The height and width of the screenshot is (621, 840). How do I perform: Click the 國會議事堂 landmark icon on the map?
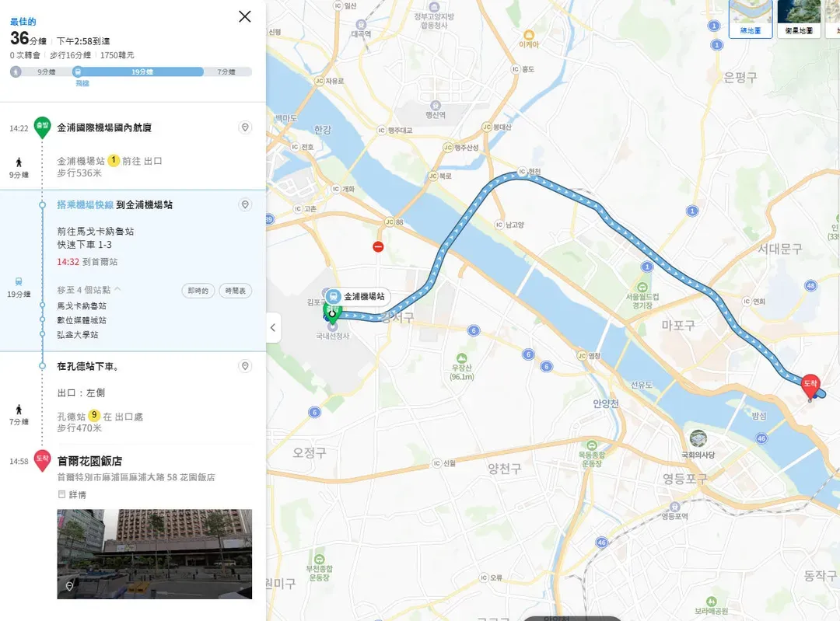698,438
